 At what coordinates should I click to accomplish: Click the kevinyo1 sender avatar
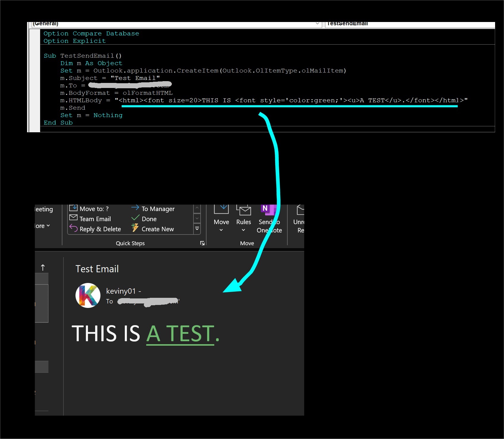[88, 295]
